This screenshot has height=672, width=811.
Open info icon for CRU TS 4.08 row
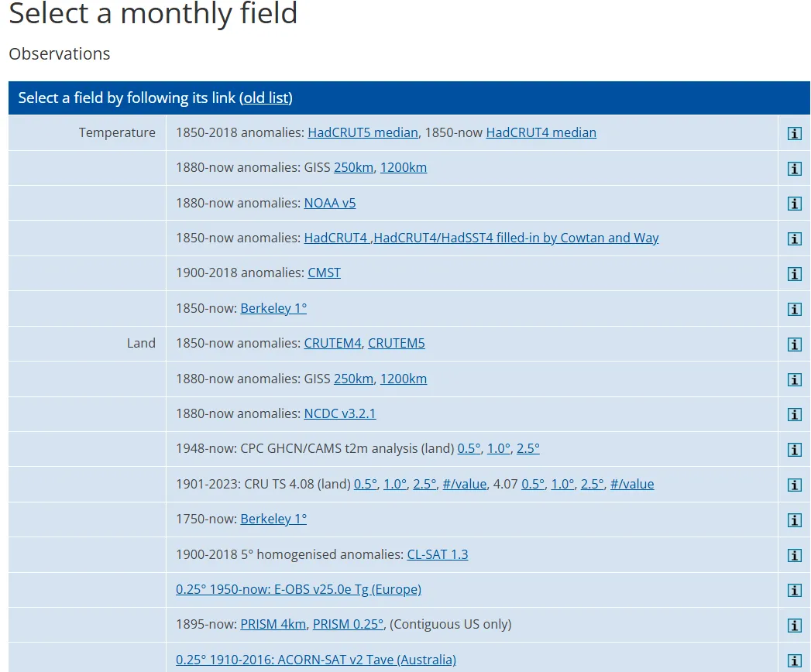pyautogui.click(x=795, y=485)
